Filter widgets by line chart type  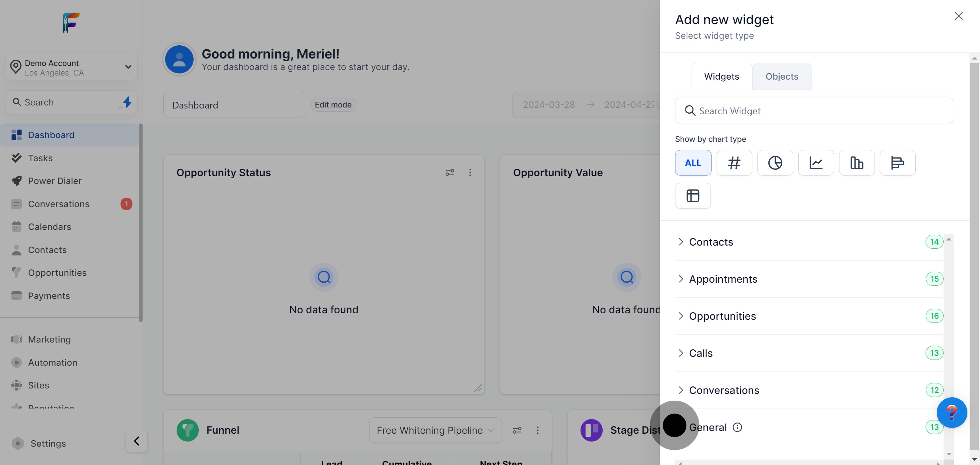pyautogui.click(x=816, y=163)
